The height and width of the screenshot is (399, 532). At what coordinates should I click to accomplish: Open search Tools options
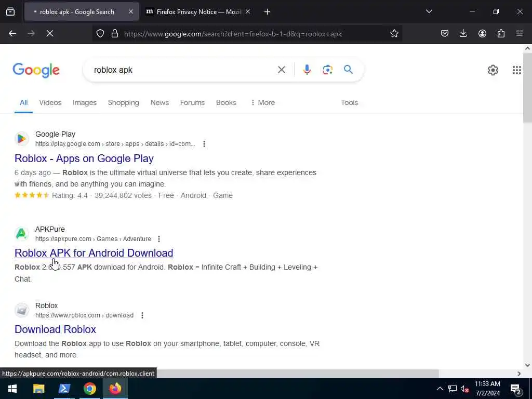pyautogui.click(x=350, y=102)
